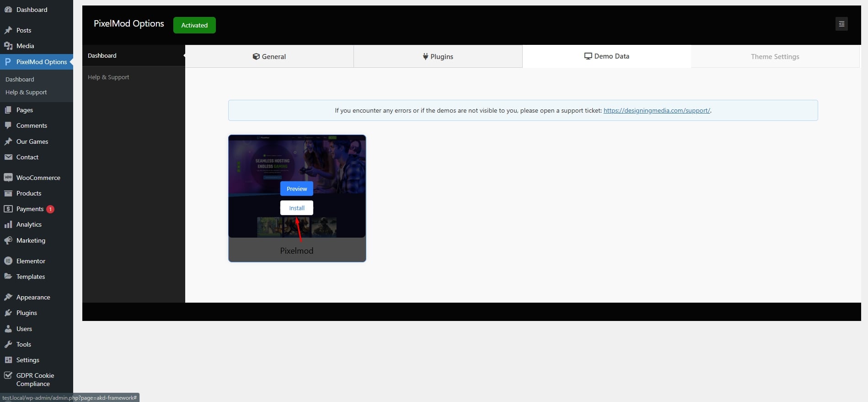Open Help & Support in the WordPress submenu
This screenshot has width=868, height=402.
click(x=26, y=92)
